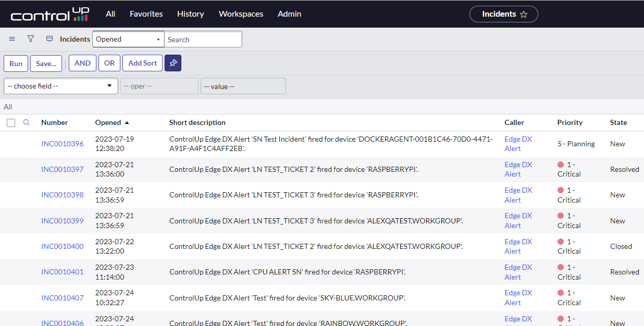This screenshot has width=644, height=326.
Task: Open the value selector in filter row
Action: (x=243, y=86)
